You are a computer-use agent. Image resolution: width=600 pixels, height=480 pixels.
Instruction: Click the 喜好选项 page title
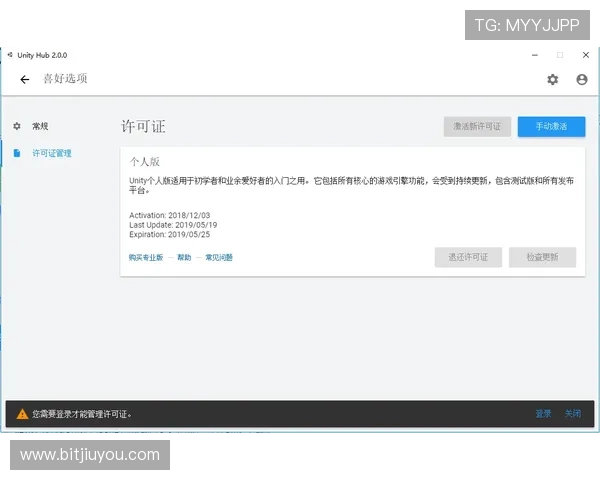click(65, 78)
